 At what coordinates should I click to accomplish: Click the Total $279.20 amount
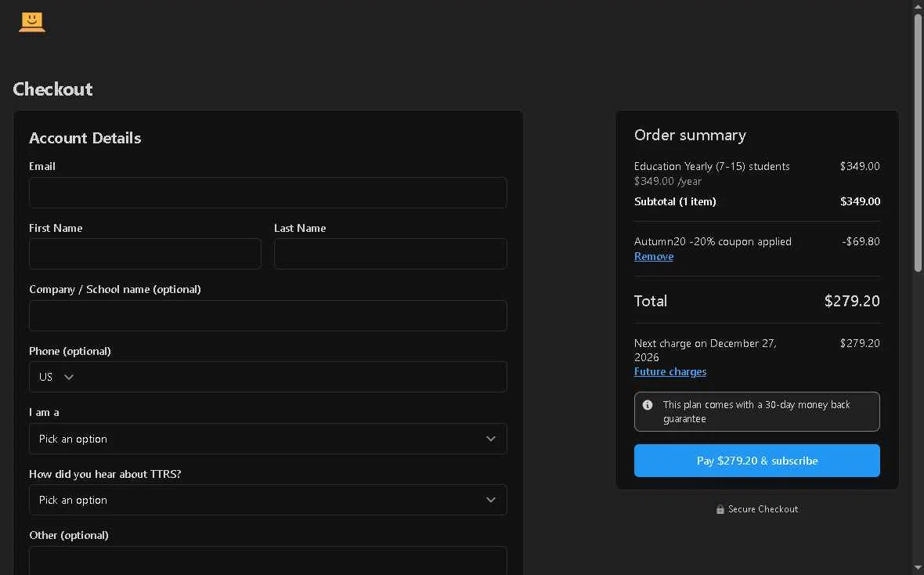[x=851, y=301]
